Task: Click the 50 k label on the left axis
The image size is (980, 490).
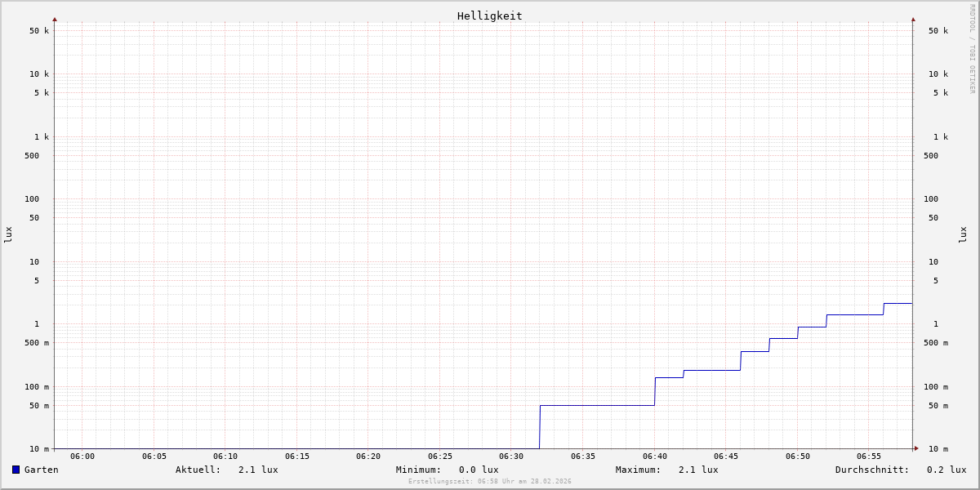Action: pos(39,31)
